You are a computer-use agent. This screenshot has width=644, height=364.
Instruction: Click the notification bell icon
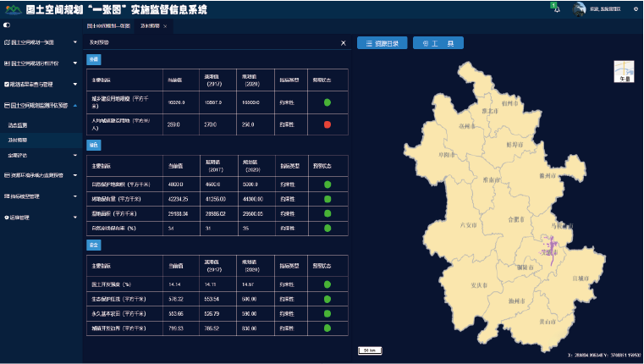click(x=555, y=8)
